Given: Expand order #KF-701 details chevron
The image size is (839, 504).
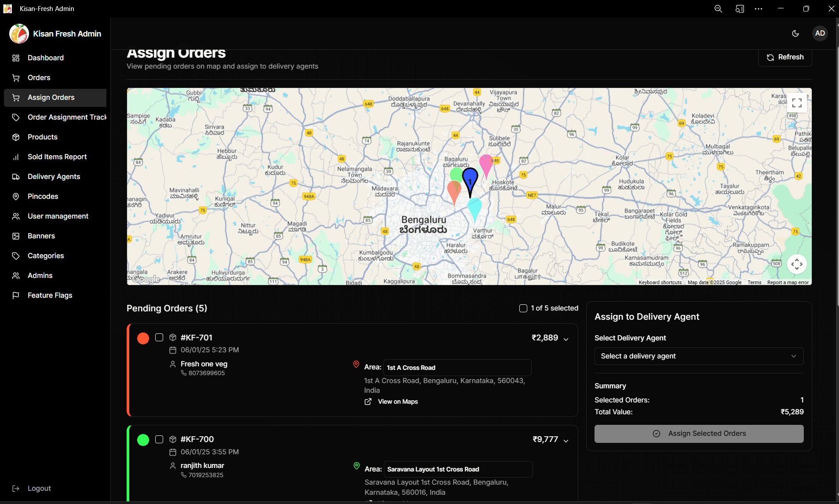Looking at the screenshot, I should (566, 339).
